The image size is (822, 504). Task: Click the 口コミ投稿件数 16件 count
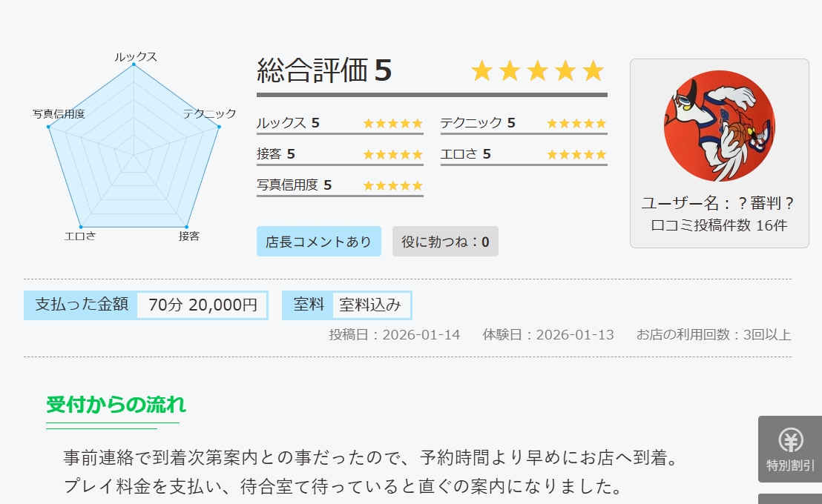pos(718,225)
